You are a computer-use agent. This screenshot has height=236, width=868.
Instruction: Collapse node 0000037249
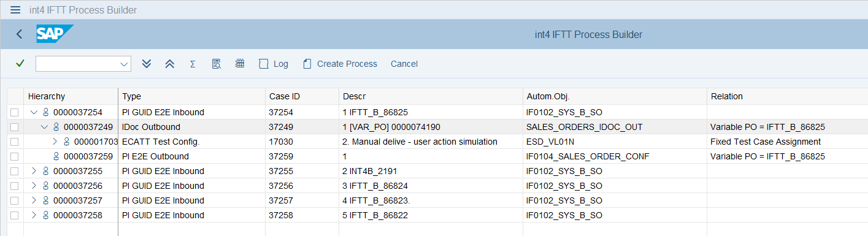[44, 127]
